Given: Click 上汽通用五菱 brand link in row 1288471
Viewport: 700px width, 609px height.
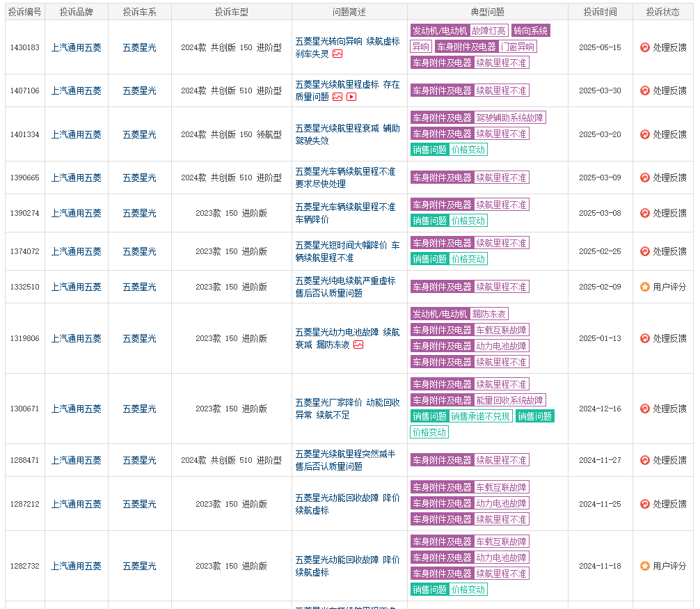Looking at the screenshot, I should coord(77,460).
